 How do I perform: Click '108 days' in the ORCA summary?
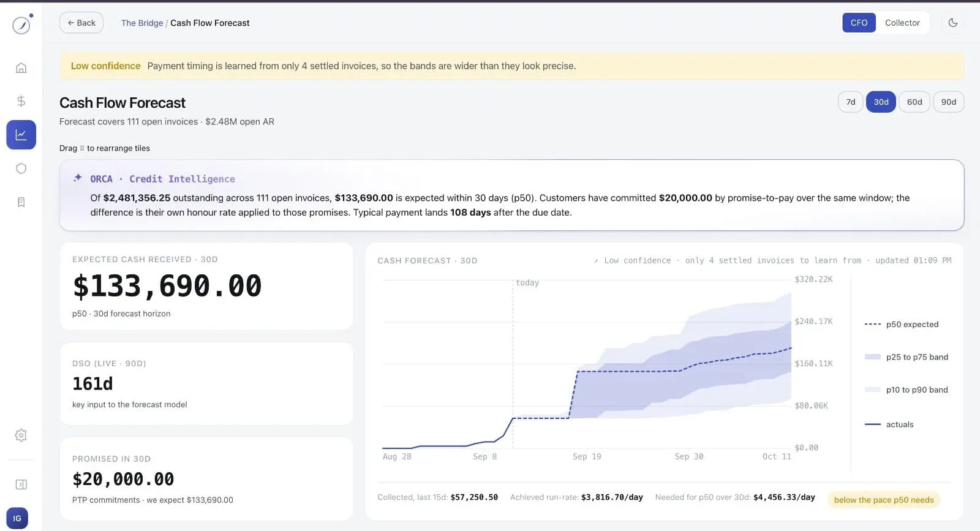(x=470, y=213)
